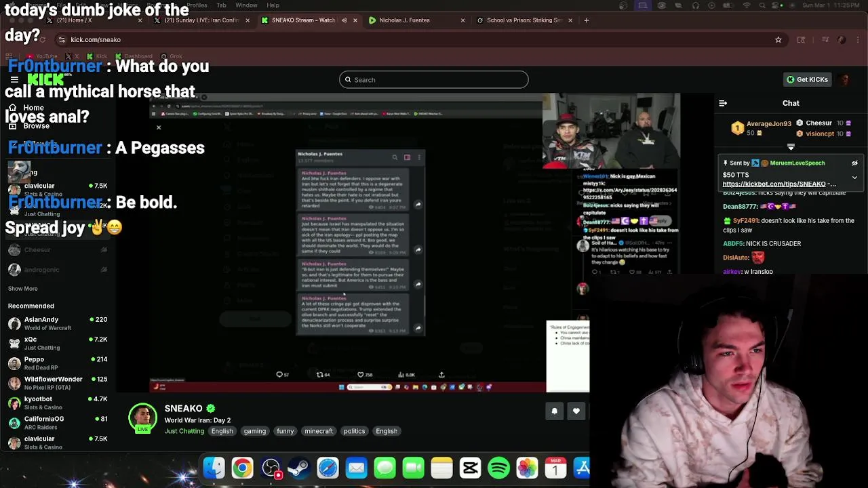The height and width of the screenshot is (488, 868).
Task: Click SyF2491 username in chat
Action: [745, 221]
